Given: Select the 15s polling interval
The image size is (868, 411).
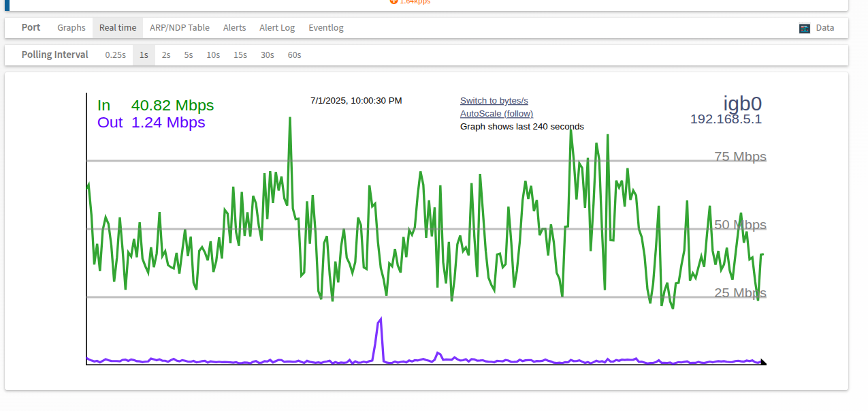Looking at the screenshot, I should tap(240, 55).
